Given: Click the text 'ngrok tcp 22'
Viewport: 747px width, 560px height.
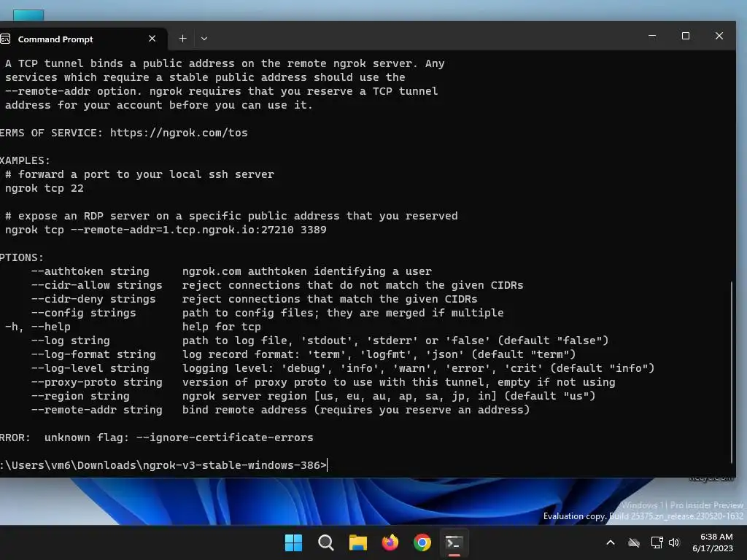Looking at the screenshot, I should (44, 188).
